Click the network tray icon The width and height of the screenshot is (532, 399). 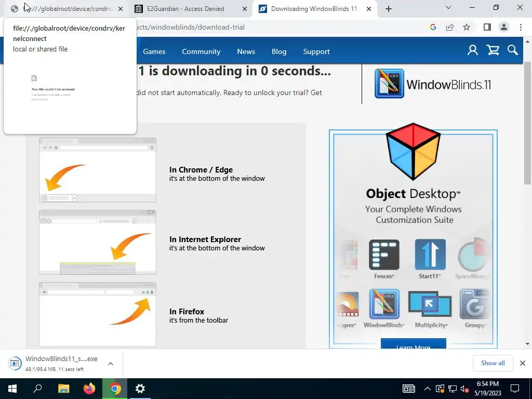tap(453, 389)
